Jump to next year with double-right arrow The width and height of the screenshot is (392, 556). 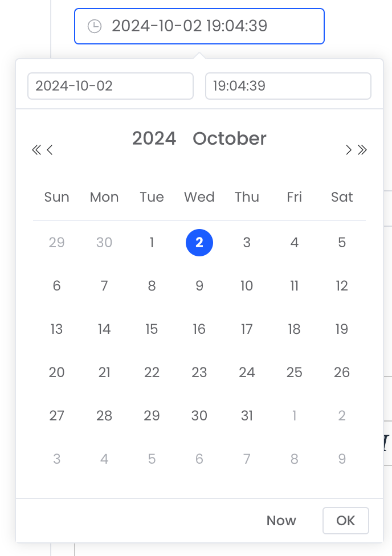tap(362, 150)
